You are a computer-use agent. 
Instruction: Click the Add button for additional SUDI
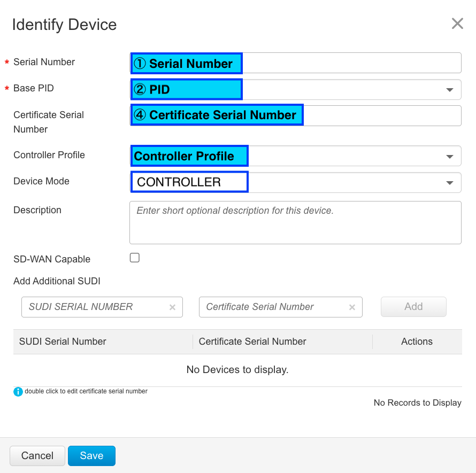tap(413, 306)
